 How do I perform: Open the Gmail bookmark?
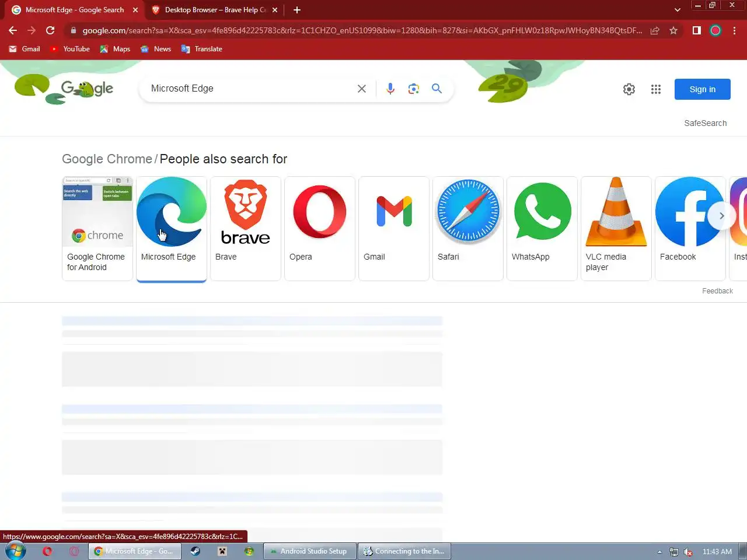[25, 49]
